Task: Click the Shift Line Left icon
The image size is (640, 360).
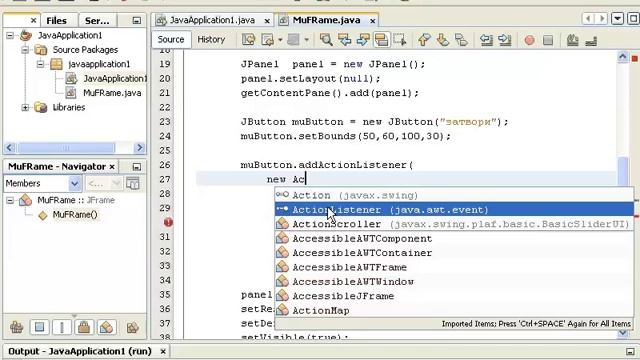Action: (x=486, y=40)
